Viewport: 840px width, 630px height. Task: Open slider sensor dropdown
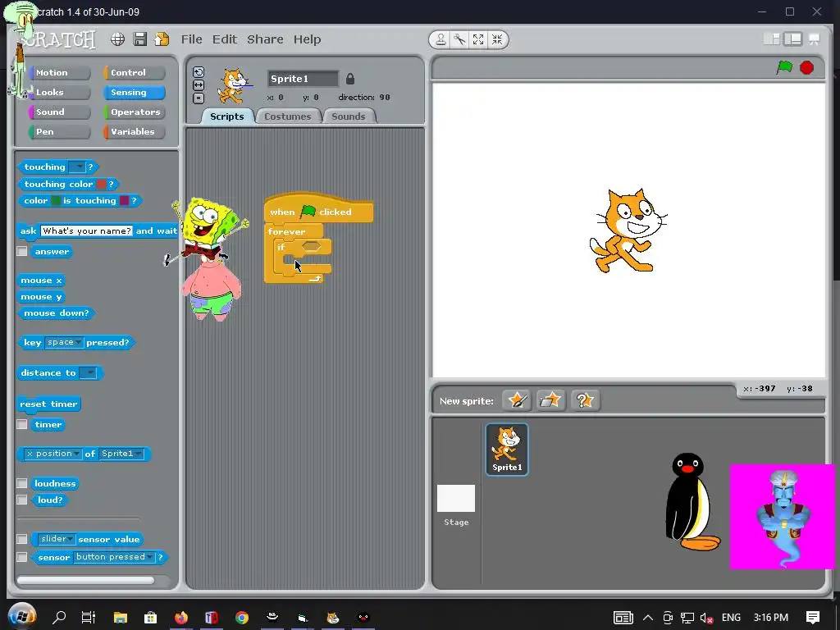[x=57, y=539]
